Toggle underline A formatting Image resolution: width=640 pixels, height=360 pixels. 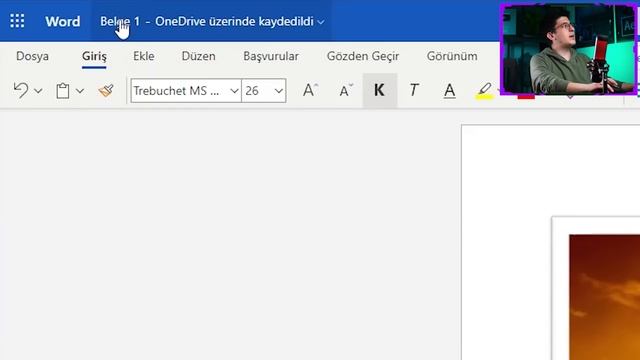click(x=449, y=91)
